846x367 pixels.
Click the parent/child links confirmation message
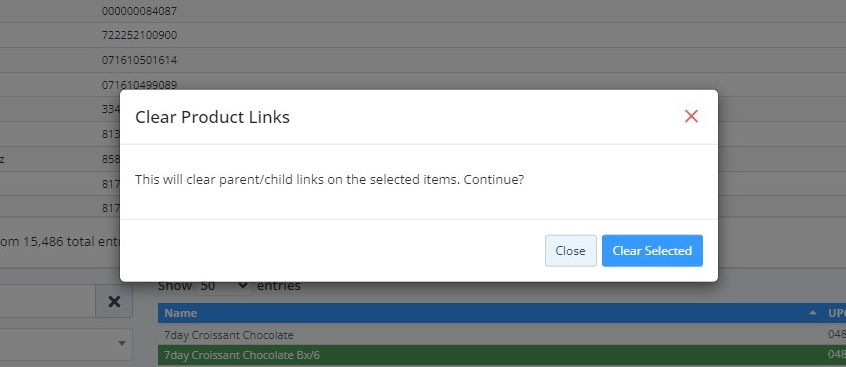[x=330, y=180]
